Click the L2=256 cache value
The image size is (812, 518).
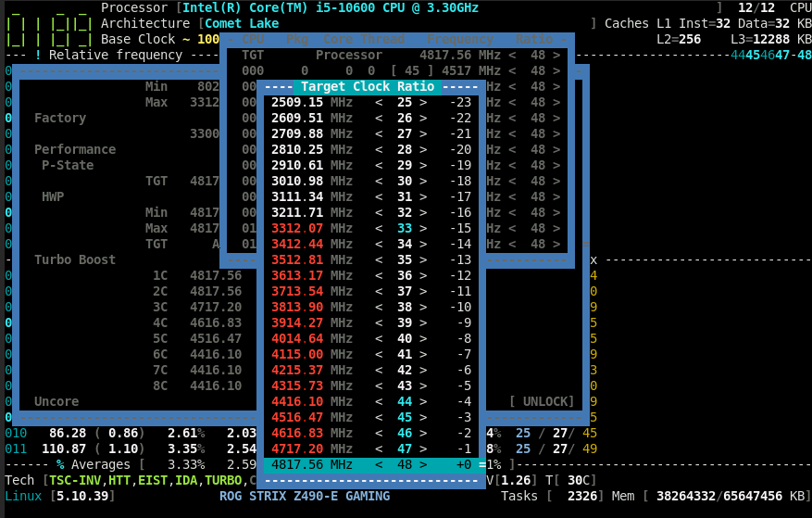point(679,40)
